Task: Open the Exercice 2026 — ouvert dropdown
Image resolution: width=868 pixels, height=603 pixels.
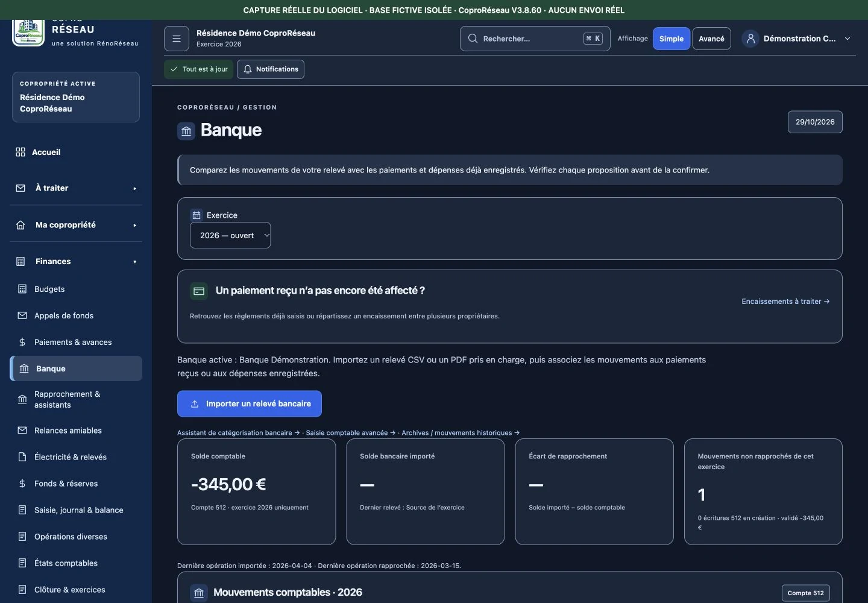Action: (230, 235)
